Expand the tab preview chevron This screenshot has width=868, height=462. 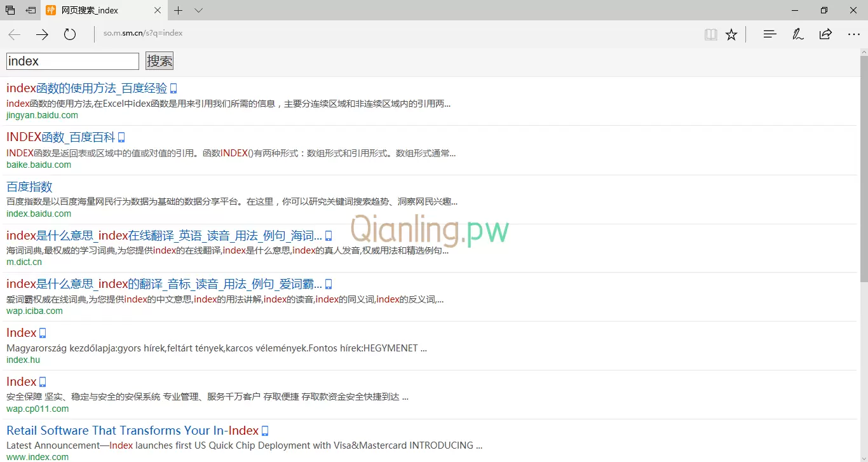point(198,10)
